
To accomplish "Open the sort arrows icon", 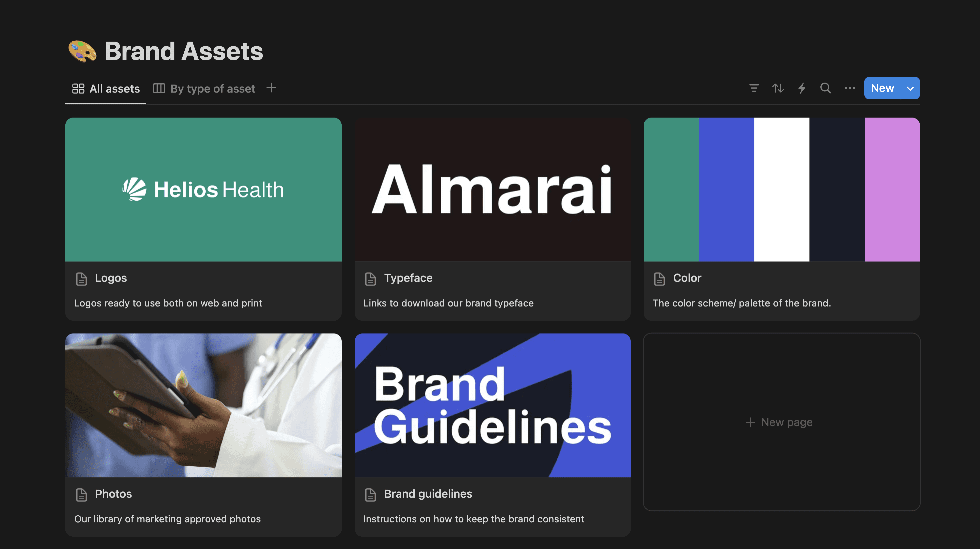I will click(778, 88).
